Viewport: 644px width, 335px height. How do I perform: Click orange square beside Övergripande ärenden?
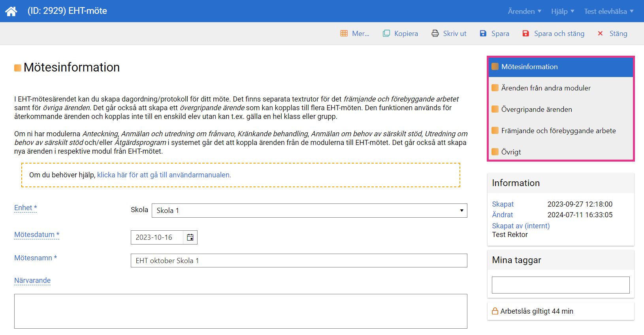(495, 109)
